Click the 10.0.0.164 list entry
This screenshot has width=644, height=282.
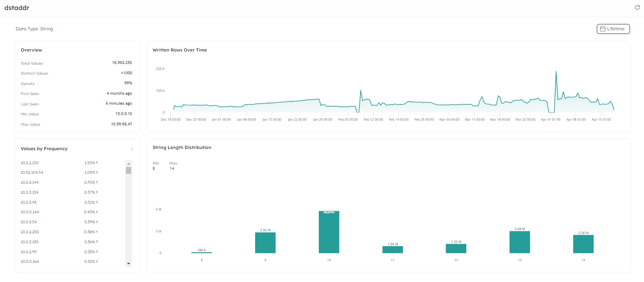point(30,262)
